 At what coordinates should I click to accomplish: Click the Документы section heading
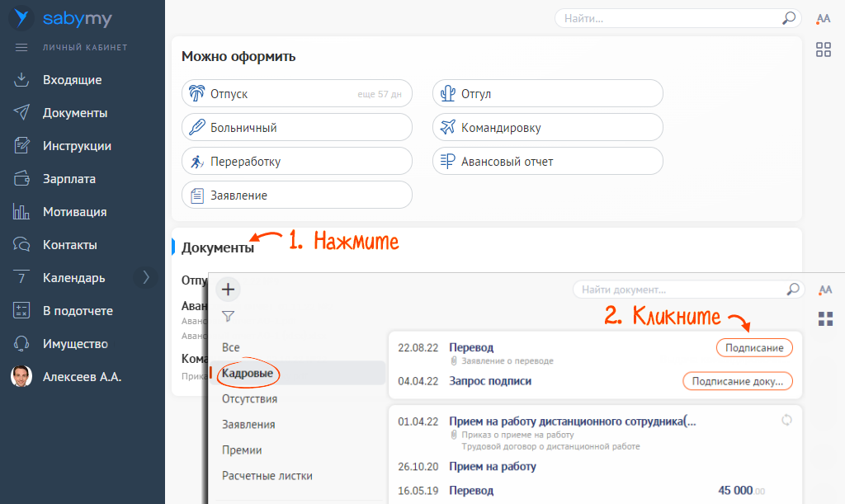tap(218, 247)
